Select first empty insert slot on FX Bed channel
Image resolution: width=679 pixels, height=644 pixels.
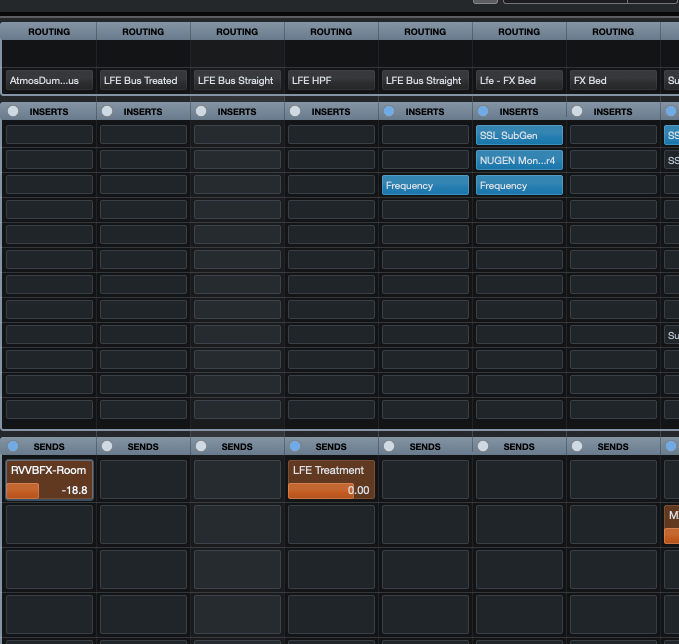pyautogui.click(x=613, y=135)
